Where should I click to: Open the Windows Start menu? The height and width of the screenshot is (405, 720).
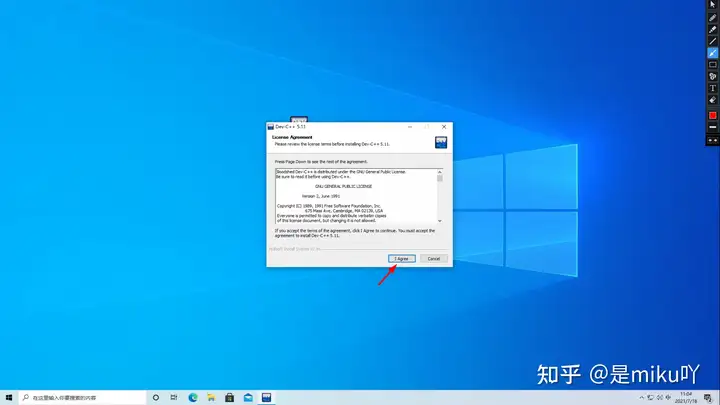(x=9, y=397)
